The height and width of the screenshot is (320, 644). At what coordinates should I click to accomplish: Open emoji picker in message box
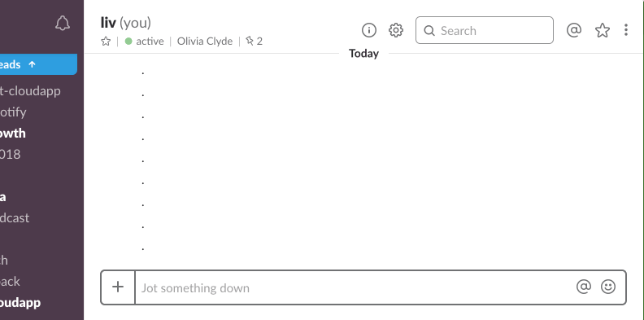[x=608, y=287]
